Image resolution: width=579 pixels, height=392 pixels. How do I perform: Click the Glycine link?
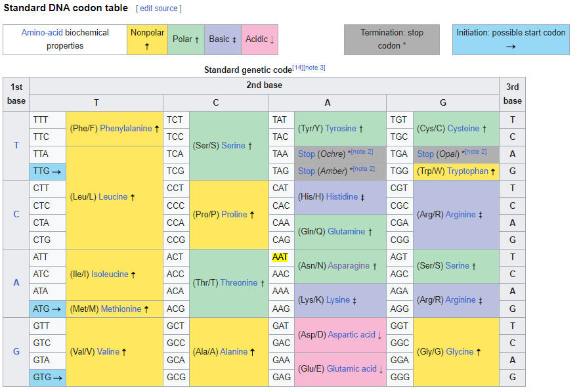pos(460,351)
